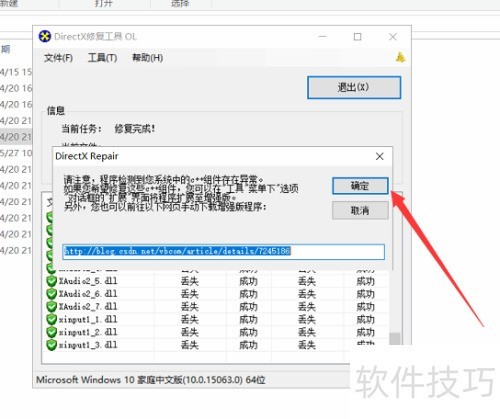The width and height of the screenshot is (500, 419).
Task: Confirm dialog with 确定 button
Action: coord(360,186)
